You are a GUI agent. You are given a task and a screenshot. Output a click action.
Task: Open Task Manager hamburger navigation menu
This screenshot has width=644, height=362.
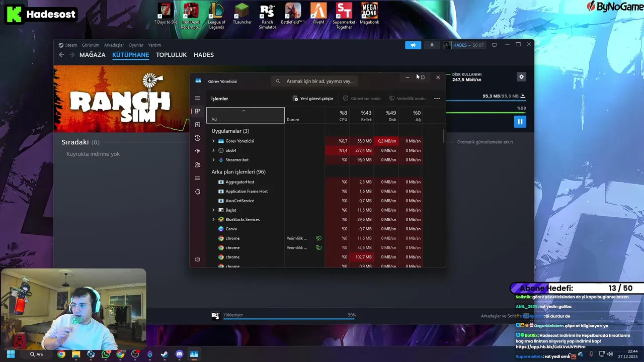[198, 98]
